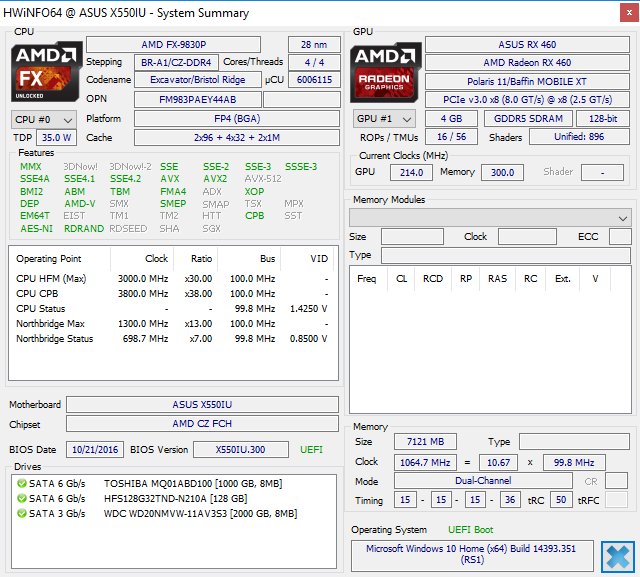Click green status icon for TOSHIBA MQ01ABD100 drive
640x577 pixels.
click(22, 484)
